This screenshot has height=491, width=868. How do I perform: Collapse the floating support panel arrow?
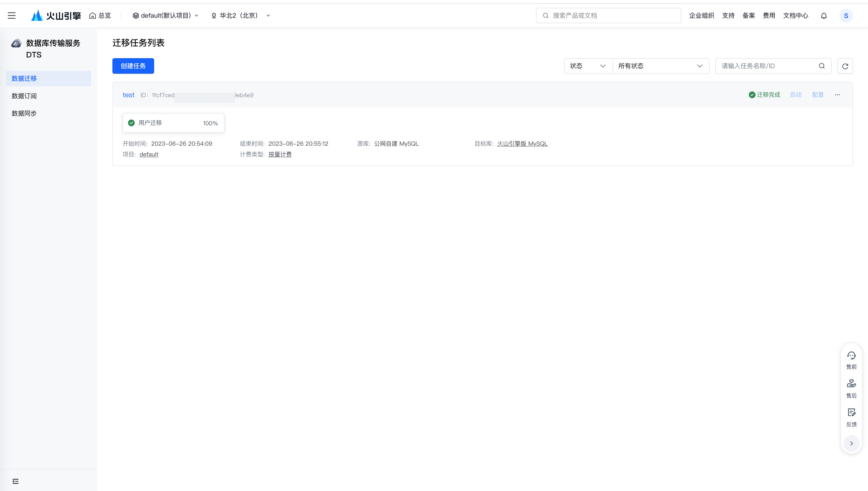click(x=852, y=443)
